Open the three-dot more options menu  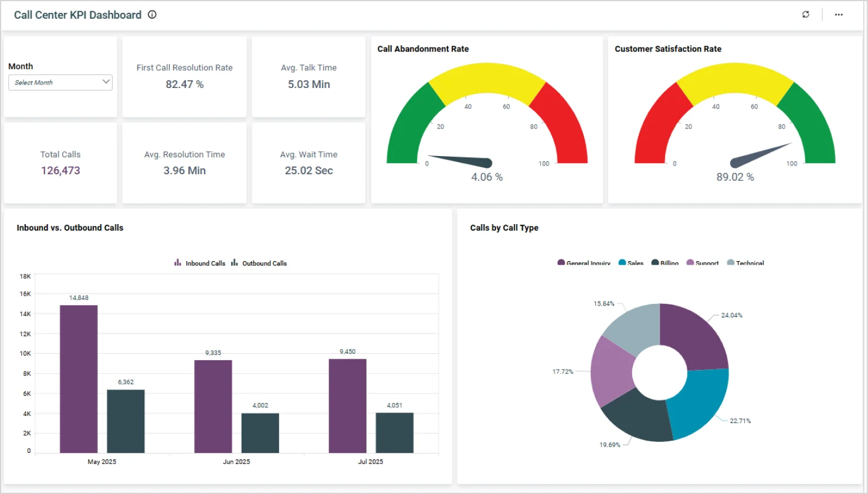(x=839, y=15)
